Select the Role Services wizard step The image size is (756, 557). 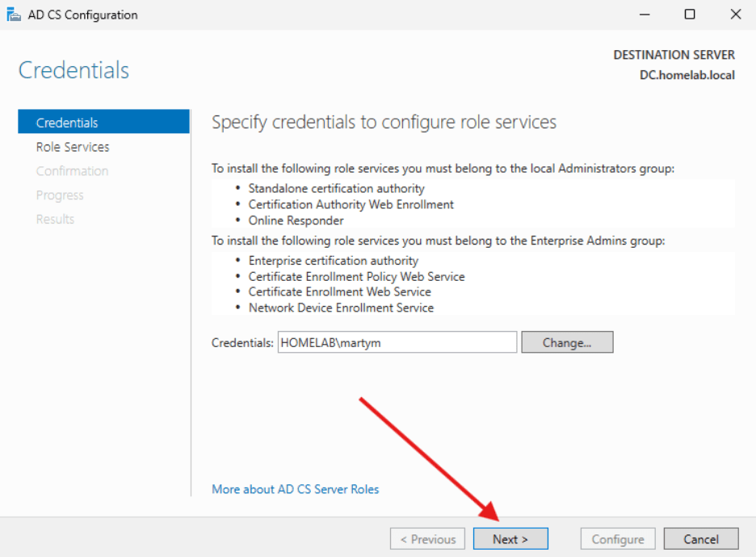pos(72,146)
